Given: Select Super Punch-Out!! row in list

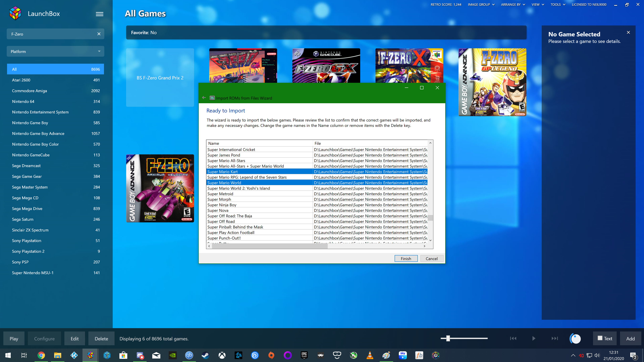Looking at the screenshot, I should (317, 238).
